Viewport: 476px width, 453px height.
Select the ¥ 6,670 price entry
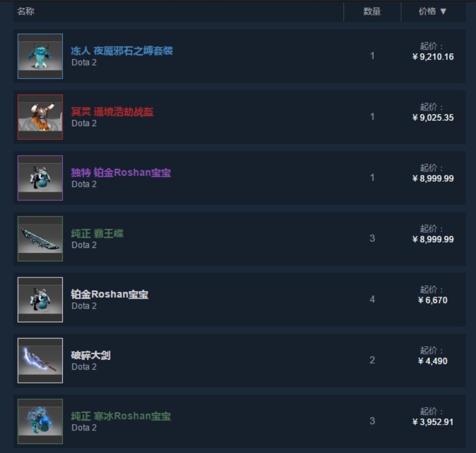(x=433, y=300)
